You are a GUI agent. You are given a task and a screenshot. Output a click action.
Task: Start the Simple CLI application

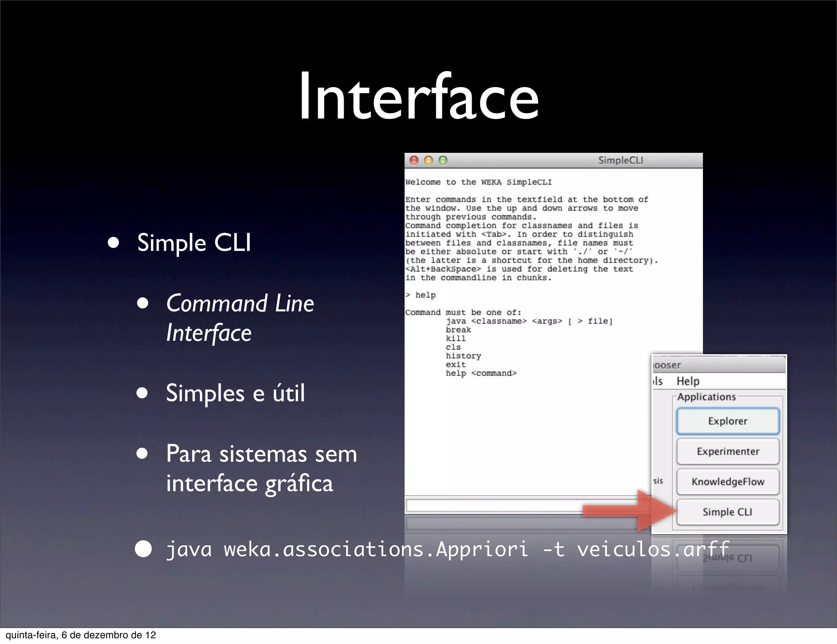point(727,512)
